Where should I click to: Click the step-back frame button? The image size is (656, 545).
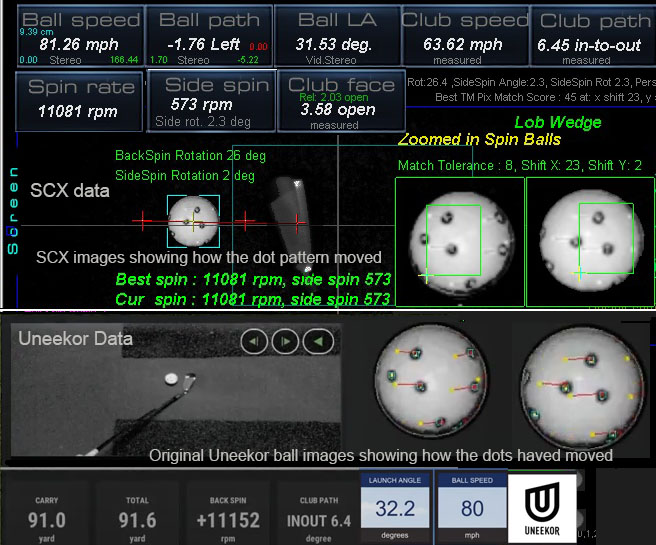click(x=255, y=342)
